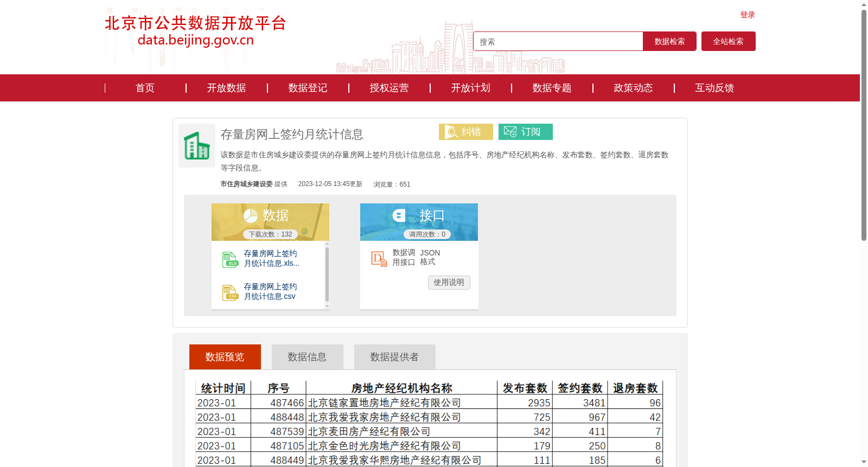
Task: Click column header 房地产经纪机构名称
Action: click(401, 388)
